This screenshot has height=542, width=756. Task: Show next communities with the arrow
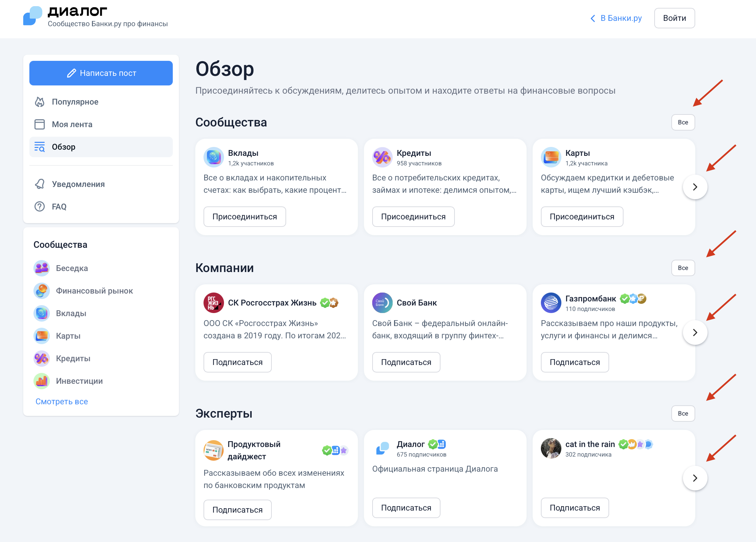[695, 187]
